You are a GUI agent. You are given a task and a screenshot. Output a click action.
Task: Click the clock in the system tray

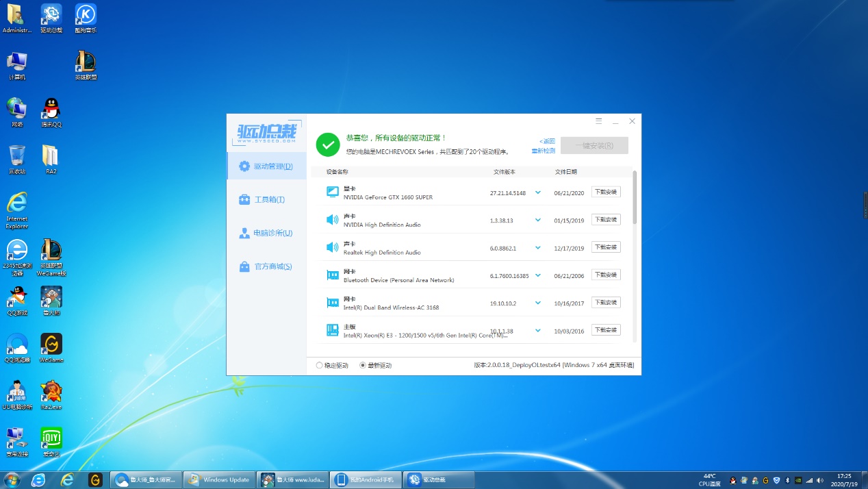tap(845, 479)
